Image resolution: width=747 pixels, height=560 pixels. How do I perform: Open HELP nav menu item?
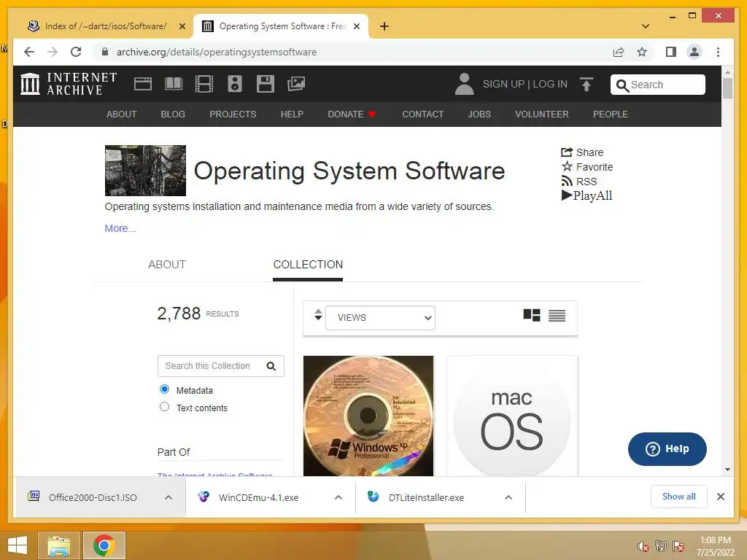tap(292, 114)
